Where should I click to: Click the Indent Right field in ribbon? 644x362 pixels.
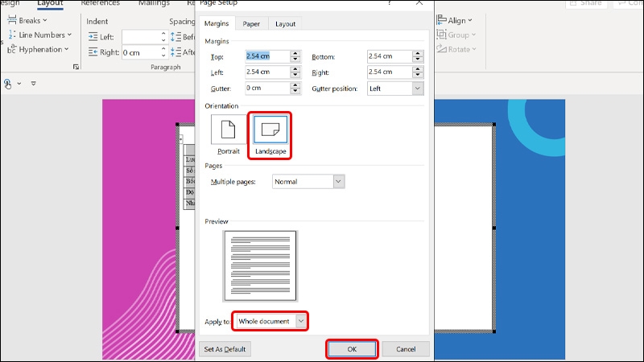[x=140, y=52]
